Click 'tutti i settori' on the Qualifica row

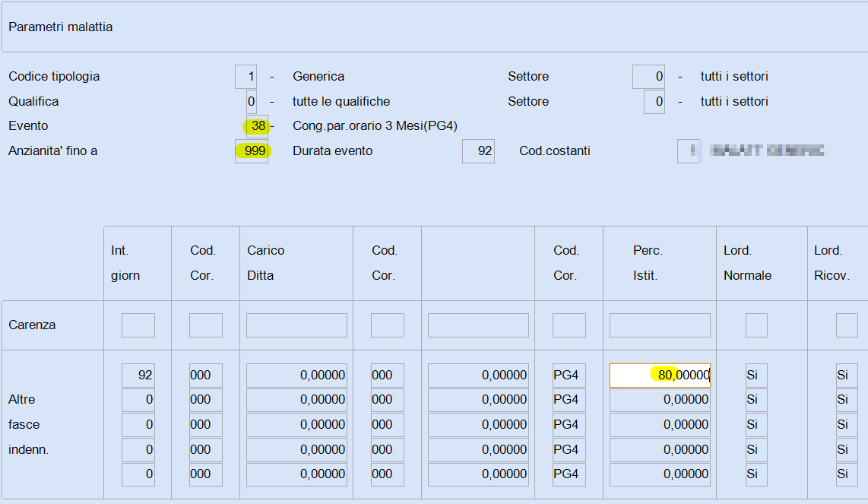pos(734,101)
